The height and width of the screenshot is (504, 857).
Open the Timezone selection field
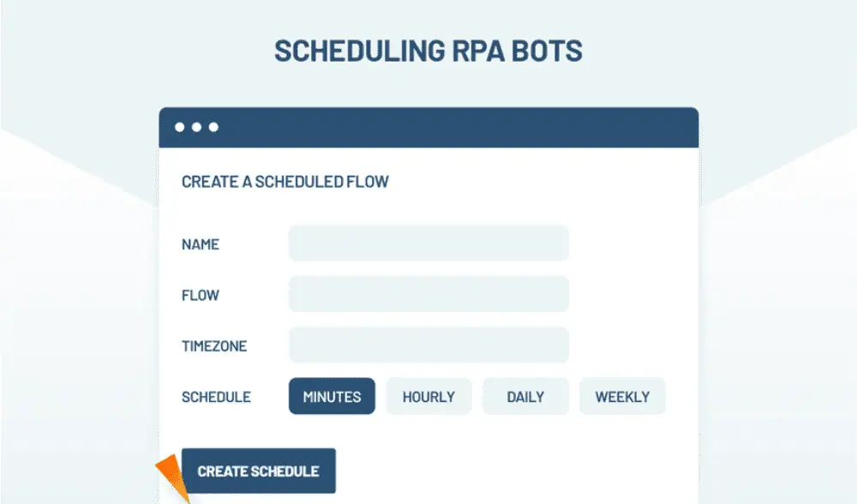[428, 345]
